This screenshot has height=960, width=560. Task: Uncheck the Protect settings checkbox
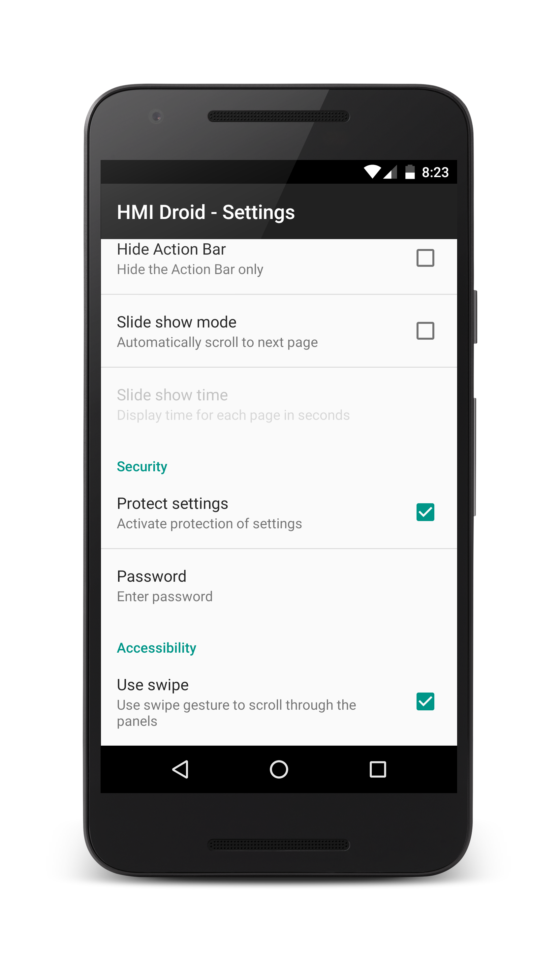(x=425, y=512)
